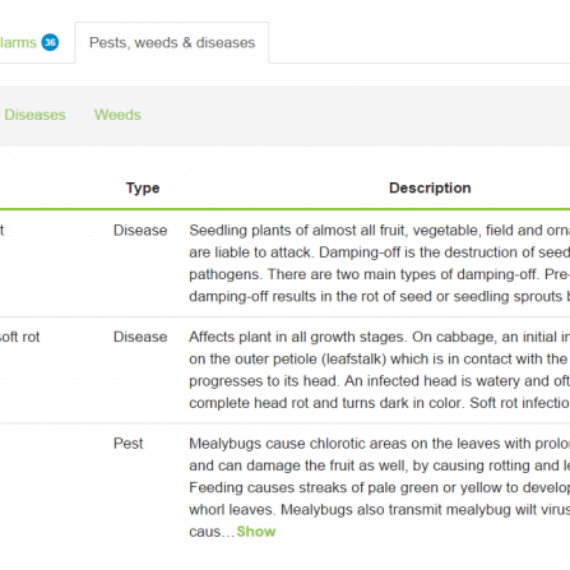This screenshot has height=570, width=570.
Task: Open first row's name ending in 't'
Action: [2, 230]
